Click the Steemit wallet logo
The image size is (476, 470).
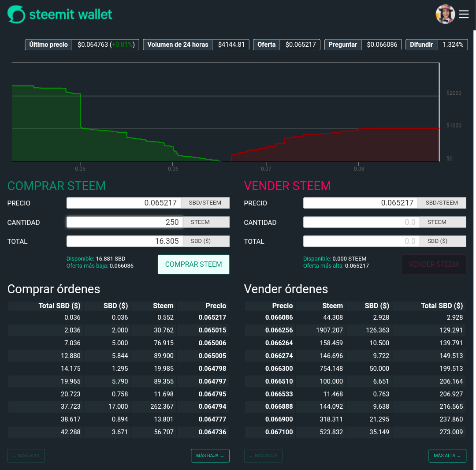[x=60, y=14]
